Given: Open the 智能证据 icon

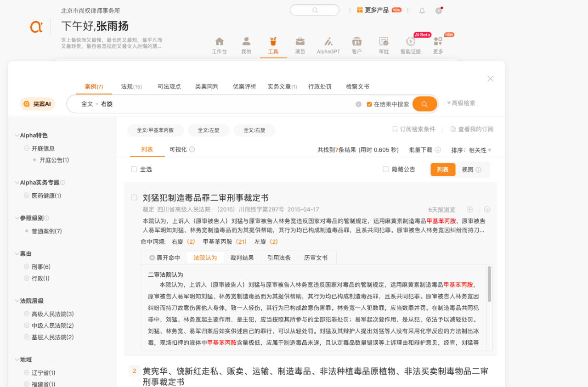Looking at the screenshot, I should 410,42.
